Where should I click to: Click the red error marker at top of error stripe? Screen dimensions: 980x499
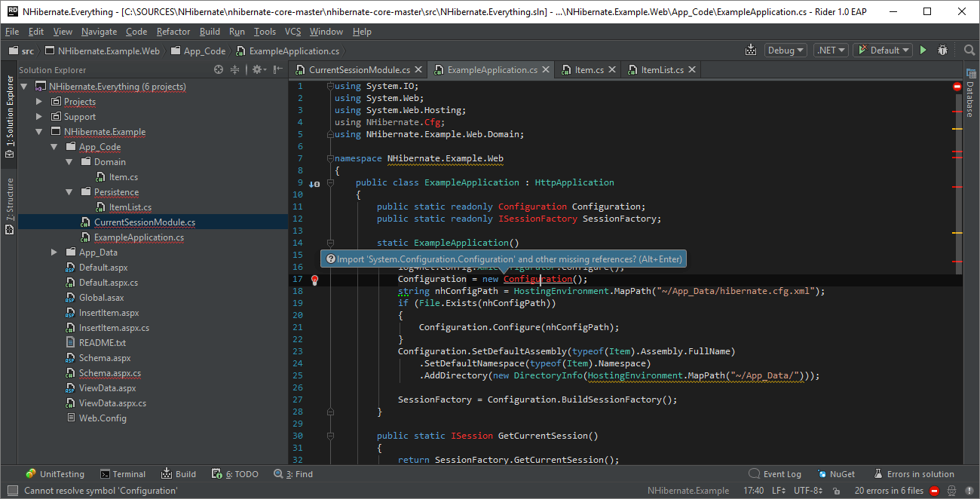(957, 86)
